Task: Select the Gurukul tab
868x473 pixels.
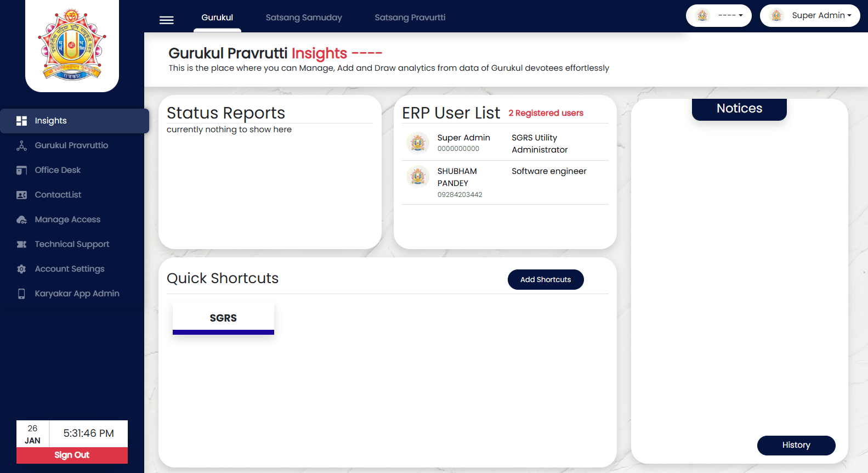Action: point(217,18)
